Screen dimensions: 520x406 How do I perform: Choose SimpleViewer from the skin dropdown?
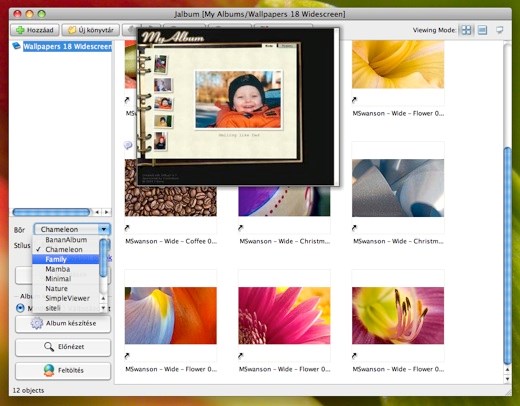tap(67, 298)
